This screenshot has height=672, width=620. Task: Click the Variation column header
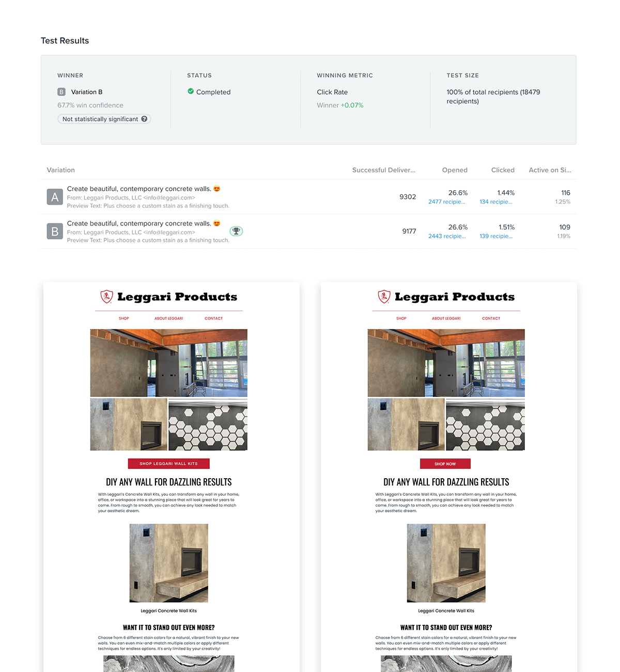[61, 170]
